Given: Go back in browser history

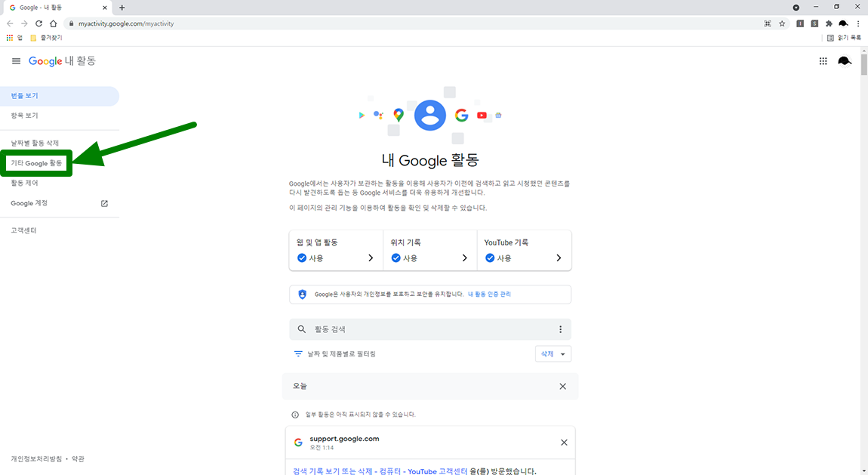Looking at the screenshot, I should 10,24.
